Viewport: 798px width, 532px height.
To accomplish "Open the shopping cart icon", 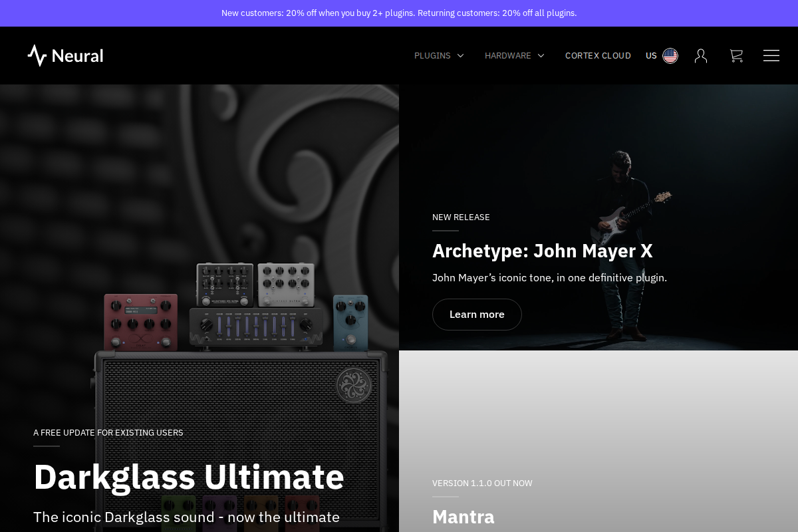I will point(736,56).
